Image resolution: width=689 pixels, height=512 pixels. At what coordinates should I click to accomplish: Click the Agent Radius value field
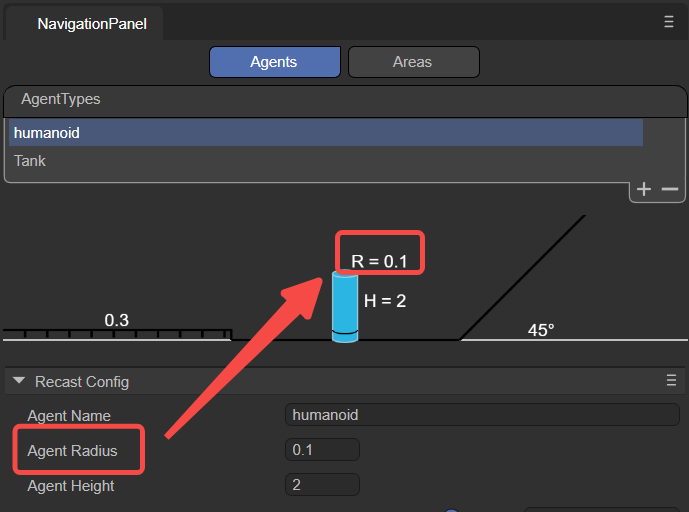[x=322, y=450]
